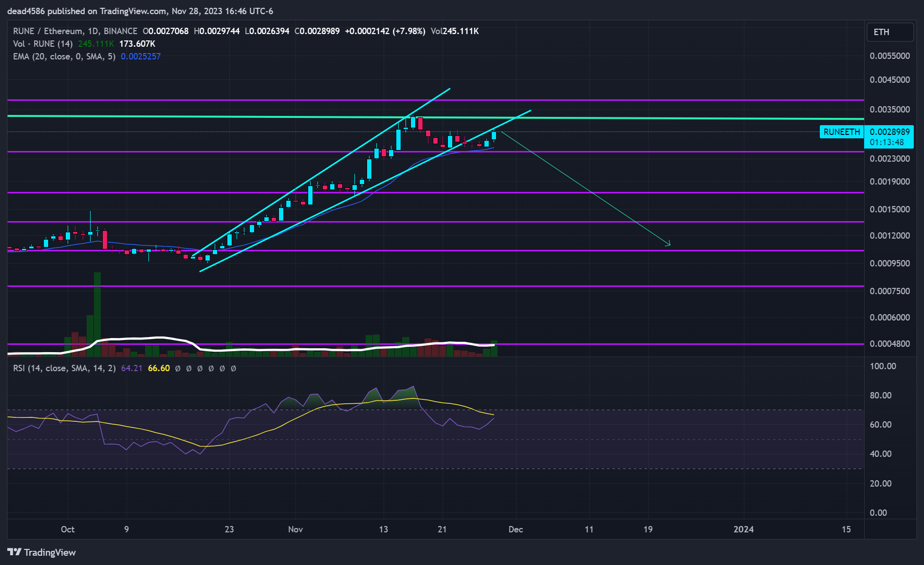Click the high price value 0.0029744
The width and height of the screenshot is (924, 565).
(219, 31)
